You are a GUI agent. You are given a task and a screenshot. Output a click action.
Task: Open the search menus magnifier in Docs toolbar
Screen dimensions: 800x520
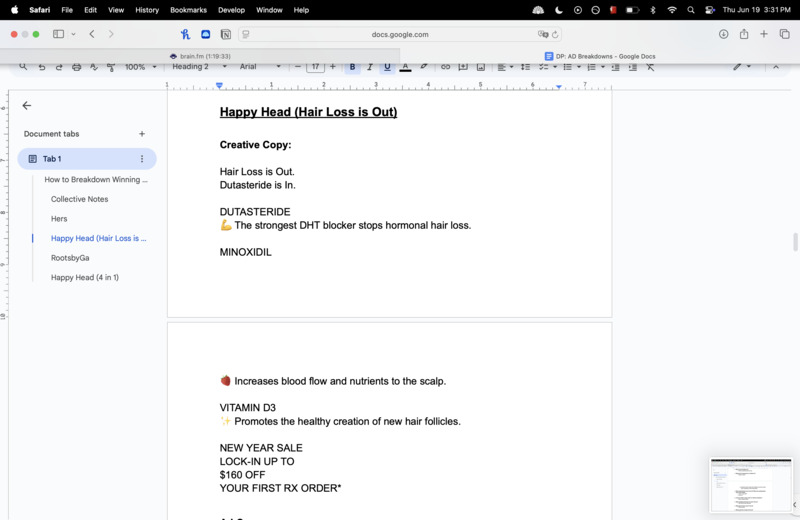(23, 66)
